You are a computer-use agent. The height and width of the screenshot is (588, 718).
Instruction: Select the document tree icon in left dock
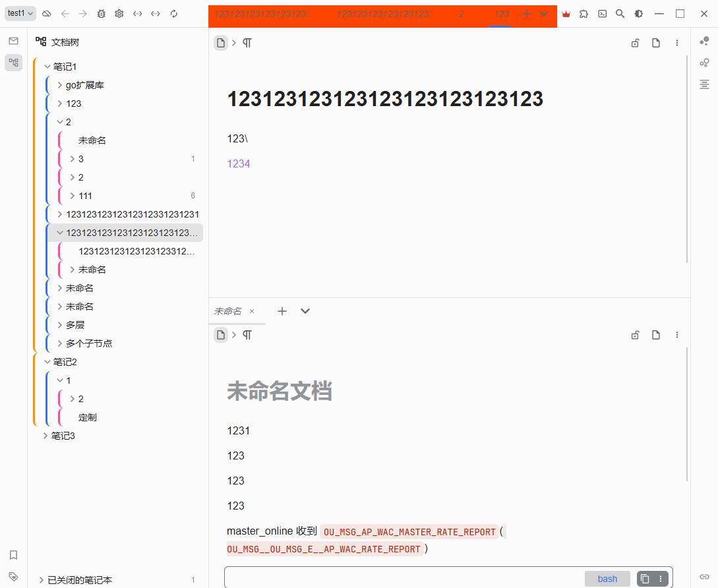click(x=13, y=63)
